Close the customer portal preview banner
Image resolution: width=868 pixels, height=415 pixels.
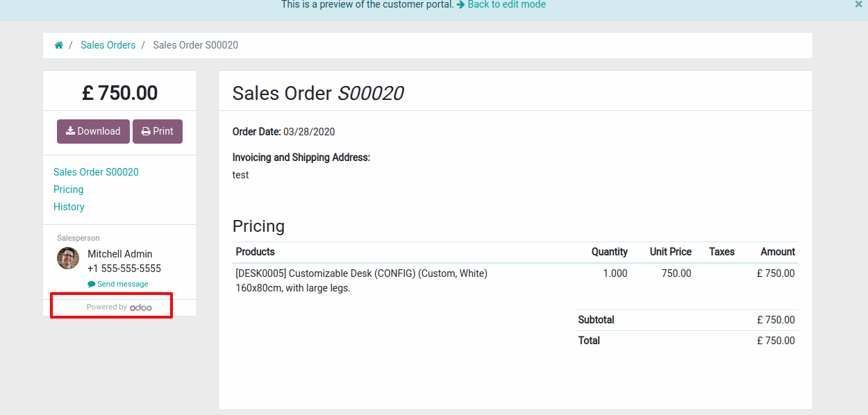859,4
